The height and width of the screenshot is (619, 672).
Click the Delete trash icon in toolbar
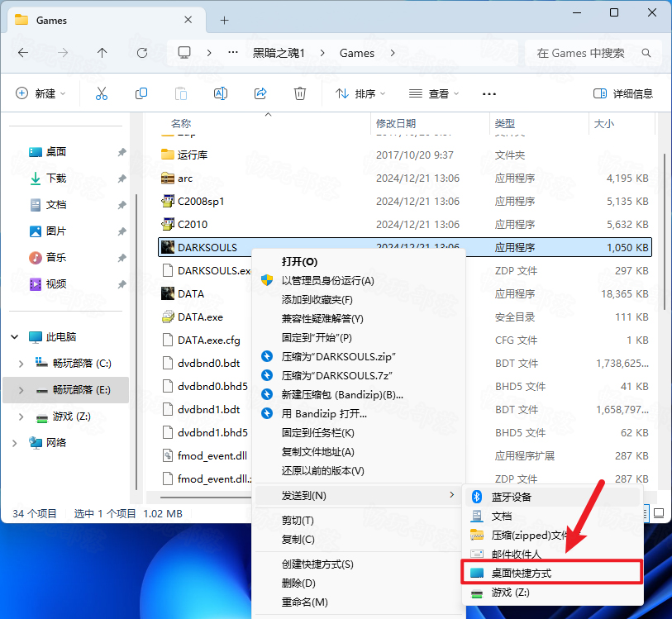299,93
